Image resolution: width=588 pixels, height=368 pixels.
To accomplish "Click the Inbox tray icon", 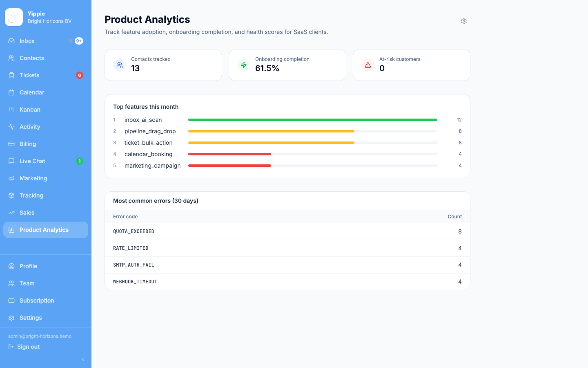I will click(11, 41).
